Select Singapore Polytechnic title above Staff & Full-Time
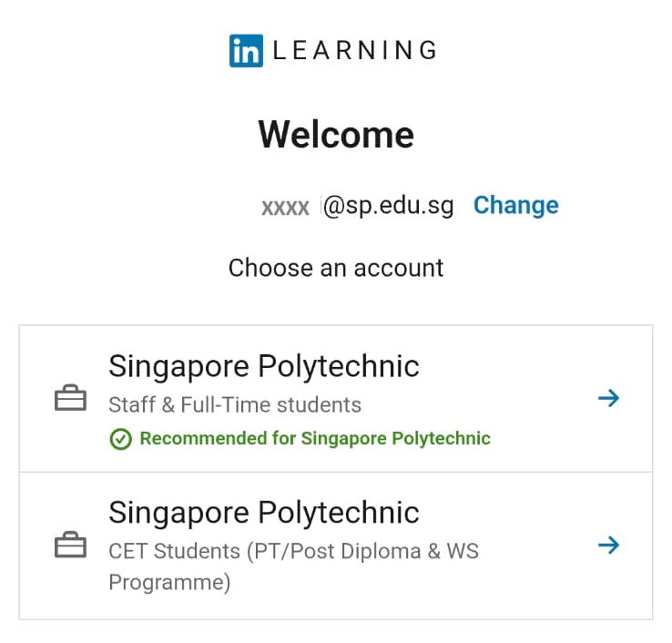672x643 pixels. click(264, 366)
